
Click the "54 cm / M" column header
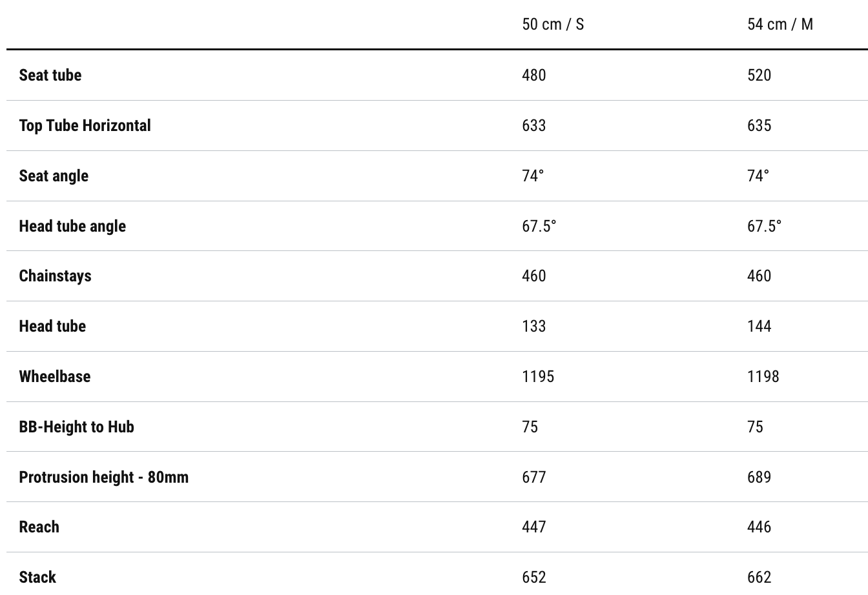[x=780, y=25]
